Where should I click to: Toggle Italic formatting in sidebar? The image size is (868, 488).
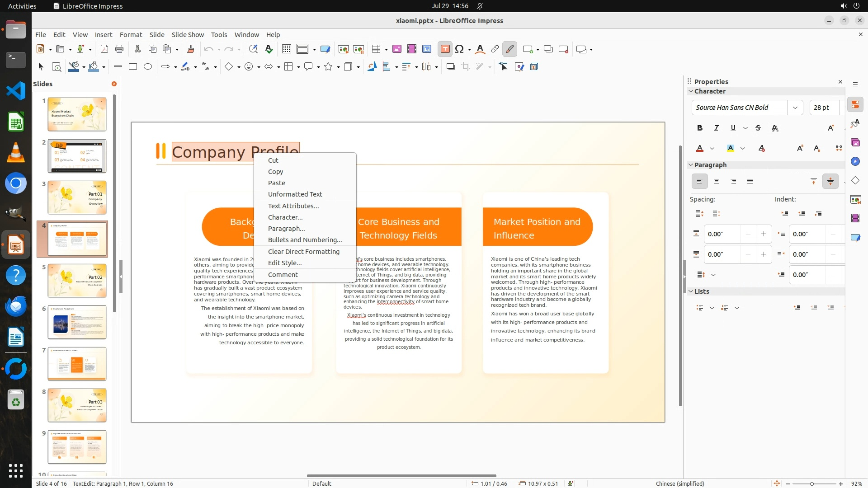717,128
